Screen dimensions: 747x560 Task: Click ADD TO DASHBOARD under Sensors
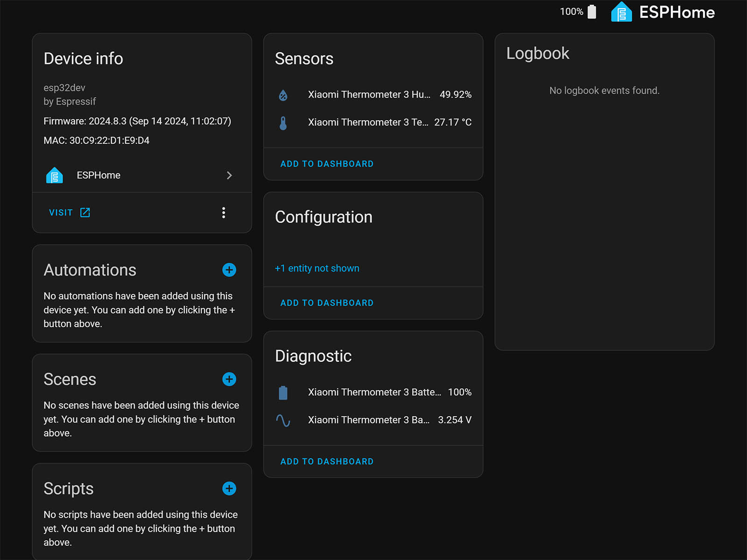click(327, 164)
